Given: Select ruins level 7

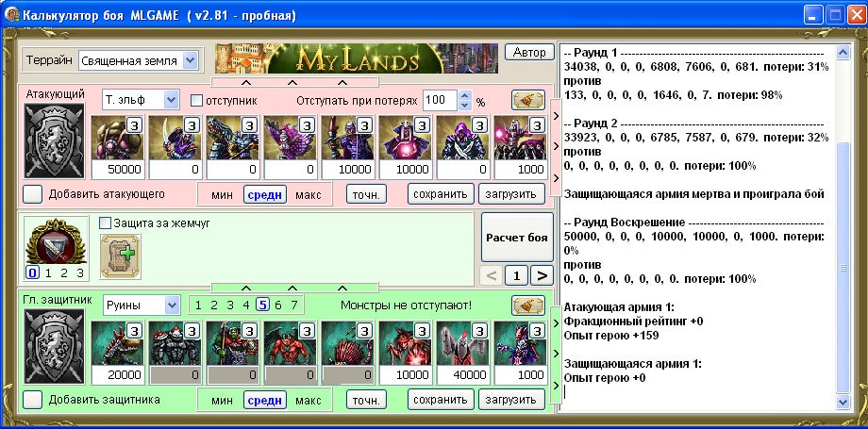Looking at the screenshot, I should [294, 305].
